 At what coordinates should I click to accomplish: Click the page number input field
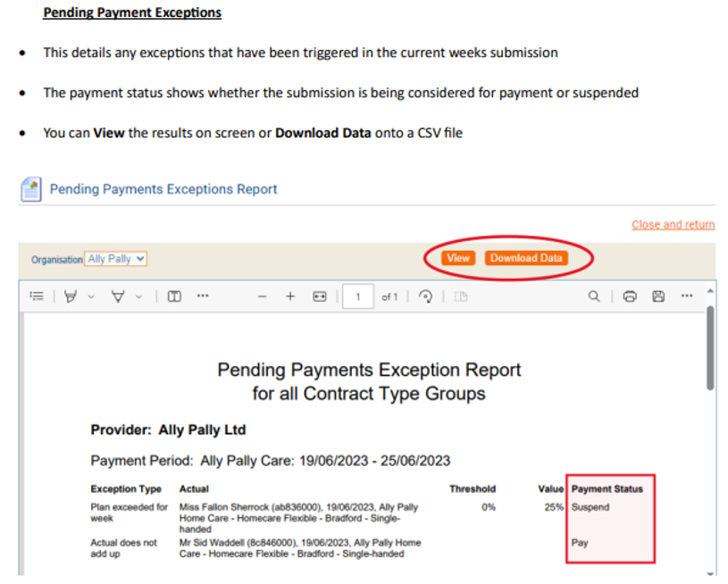point(358,296)
